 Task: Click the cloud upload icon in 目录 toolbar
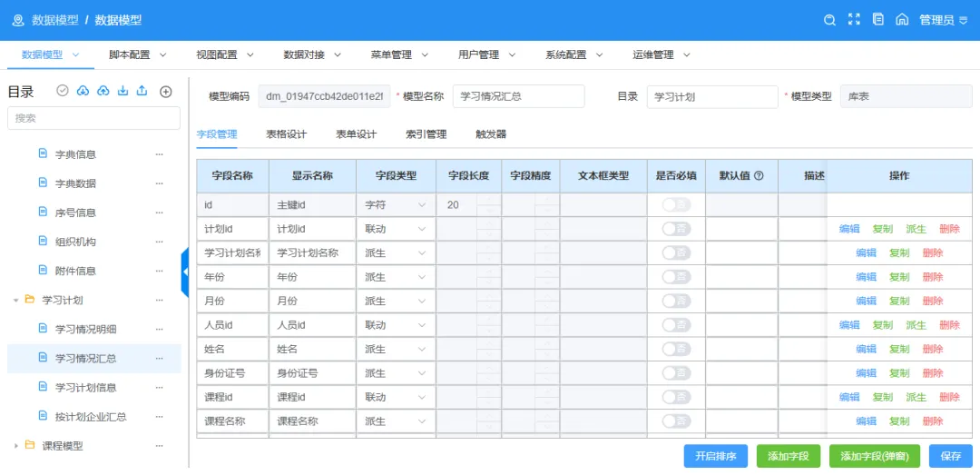[x=103, y=91]
